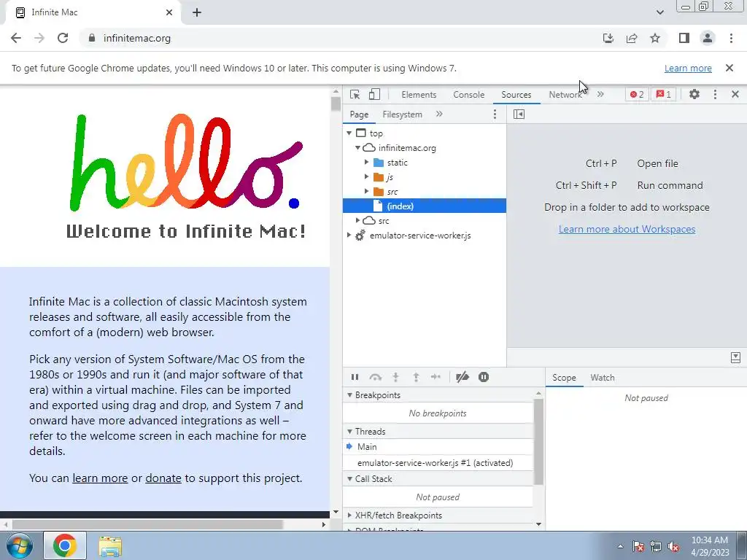The height and width of the screenshot is (560, 747).
Task: Expand emulator-service-worker.js node
Action: tap(349, 236)
